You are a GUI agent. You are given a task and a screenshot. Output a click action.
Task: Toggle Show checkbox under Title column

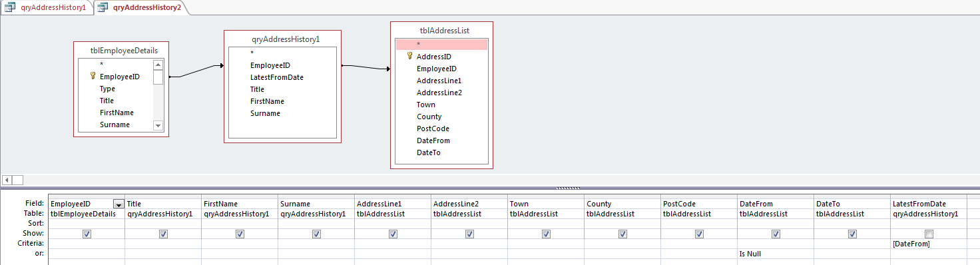(x=163, y=234)
